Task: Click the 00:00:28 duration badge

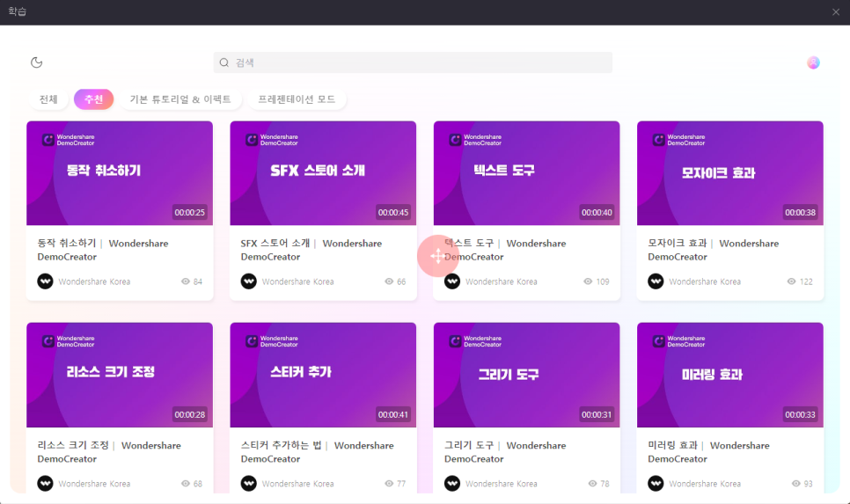Action: click(190, 414)
